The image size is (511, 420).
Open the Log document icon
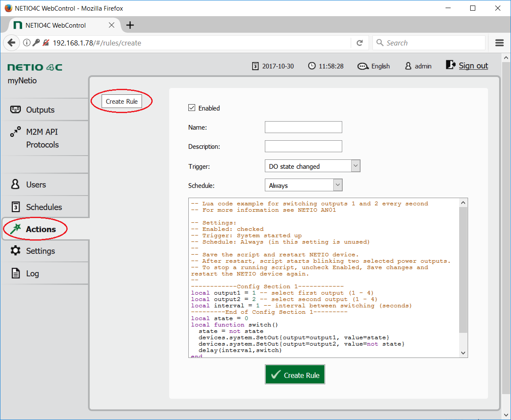pos(15,273)
